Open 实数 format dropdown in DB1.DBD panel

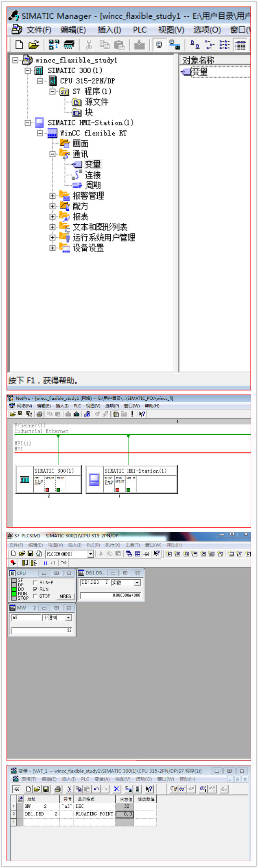137,583
